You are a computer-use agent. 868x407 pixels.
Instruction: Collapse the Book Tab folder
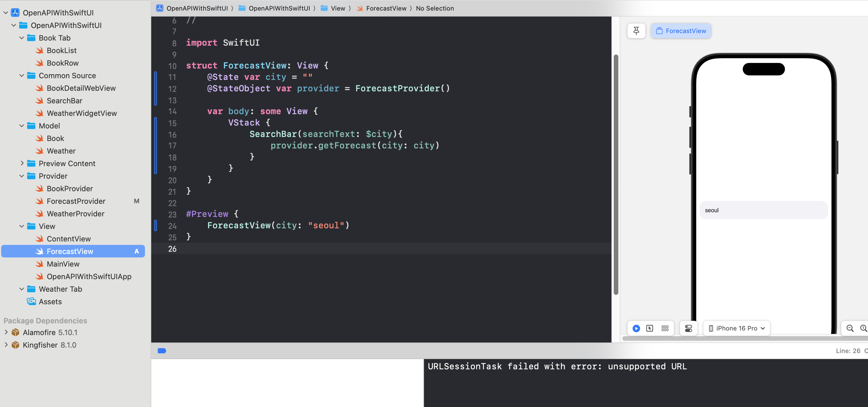point(22,38)
